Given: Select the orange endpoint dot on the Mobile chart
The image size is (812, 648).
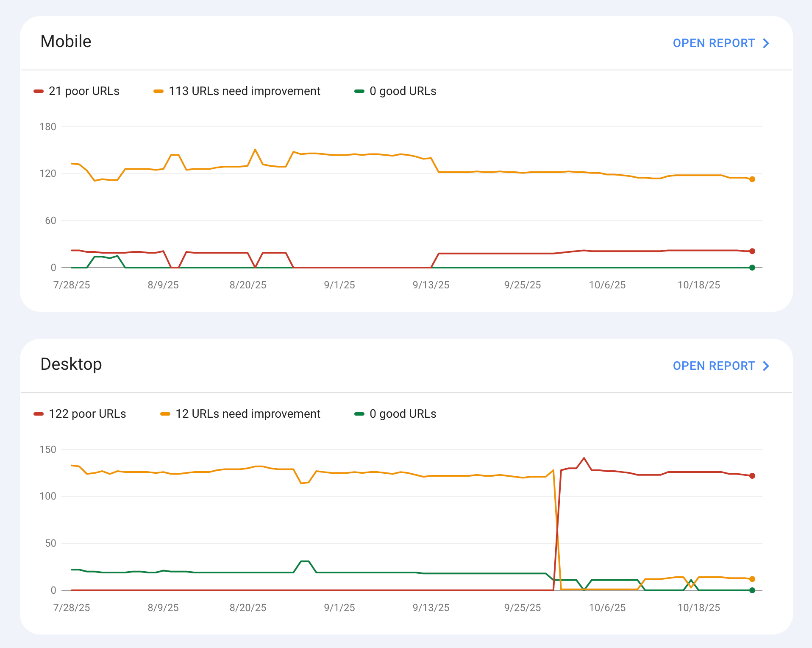Looking at the screenshot, I should [752, 179].
